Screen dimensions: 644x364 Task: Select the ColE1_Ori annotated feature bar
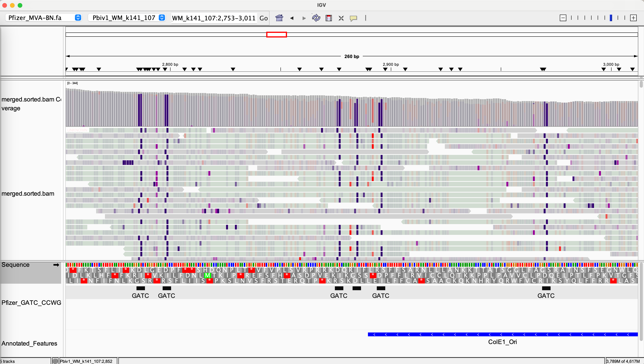(x=503, y=335)
